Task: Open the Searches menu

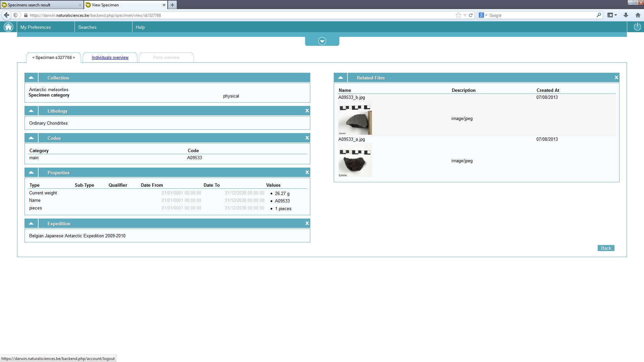Action: [x=87, y=27]
